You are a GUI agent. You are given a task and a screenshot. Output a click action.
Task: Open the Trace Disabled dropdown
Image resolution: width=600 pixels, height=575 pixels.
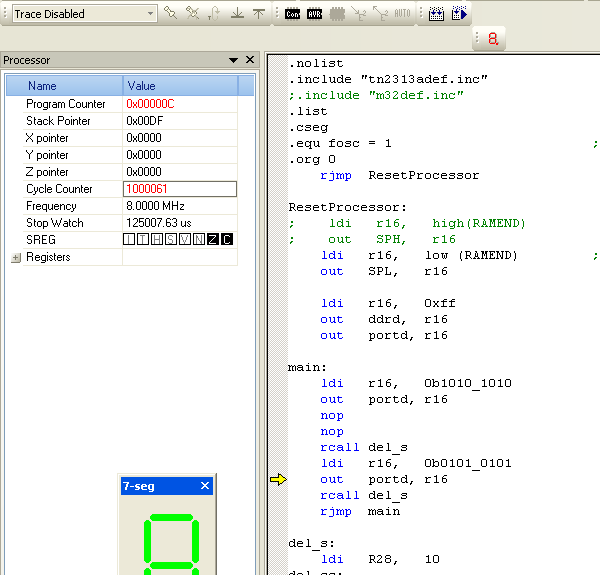point(151,14)
